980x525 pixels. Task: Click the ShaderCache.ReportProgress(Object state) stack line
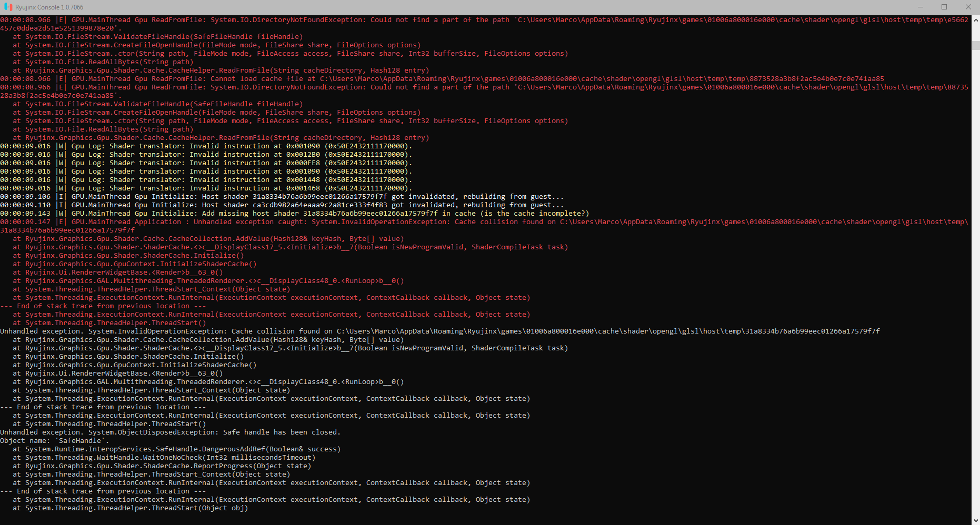pos(162,466)
